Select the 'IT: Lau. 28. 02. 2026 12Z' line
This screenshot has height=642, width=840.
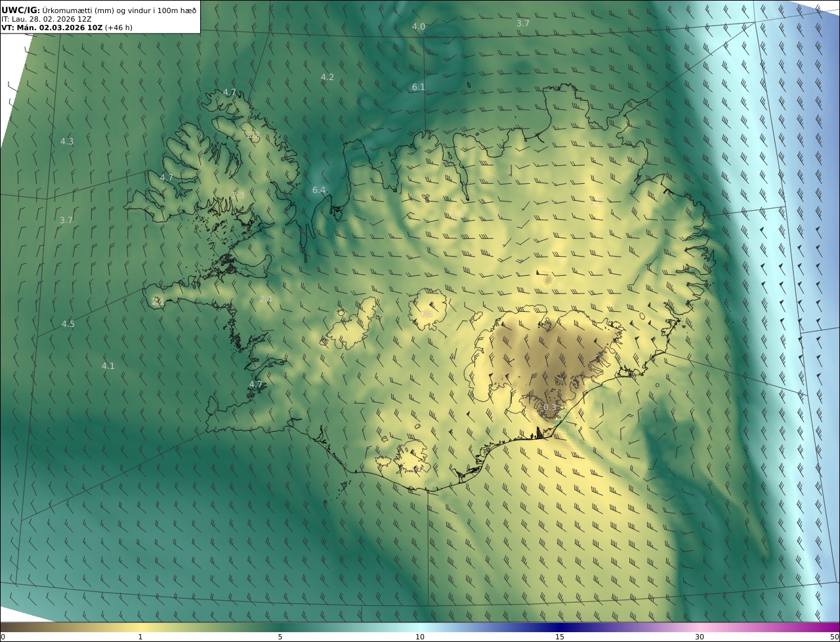(x=47, y=19)
